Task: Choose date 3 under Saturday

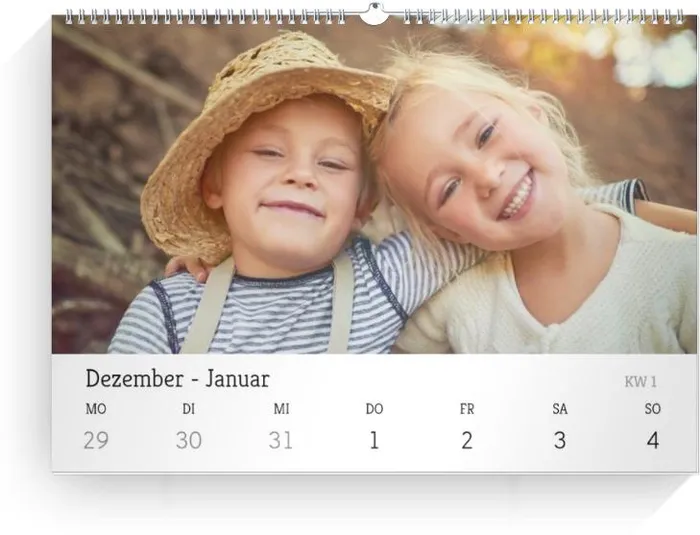Action: pos(560,440)
